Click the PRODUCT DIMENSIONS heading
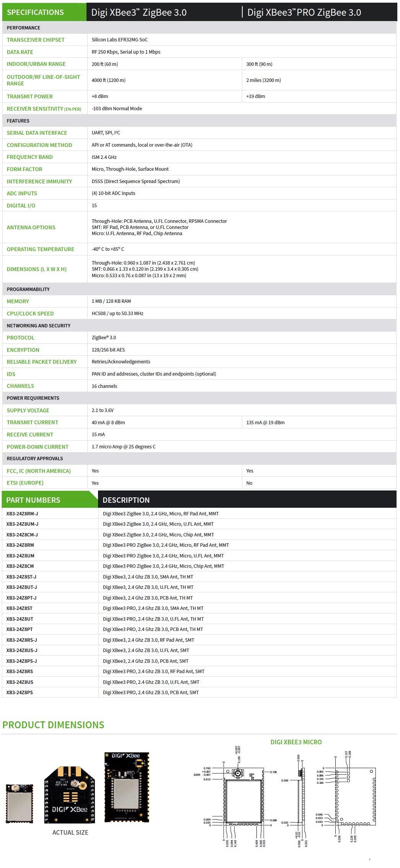This screenshot has width=400, height=868. pyautogui.click(x=53, y=725)
